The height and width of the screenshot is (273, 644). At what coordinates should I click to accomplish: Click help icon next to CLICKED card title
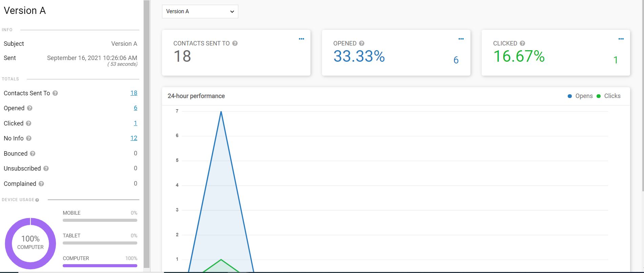(x=522, y=43)
